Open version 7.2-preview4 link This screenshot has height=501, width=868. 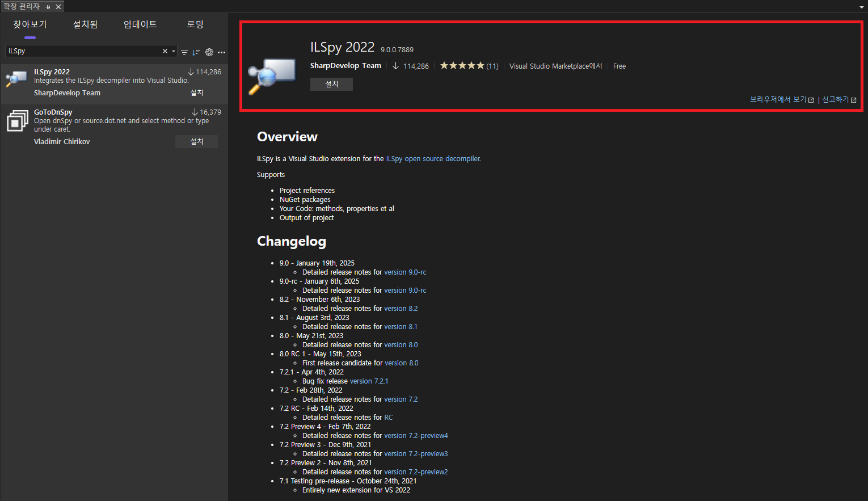tap(416, 436)
